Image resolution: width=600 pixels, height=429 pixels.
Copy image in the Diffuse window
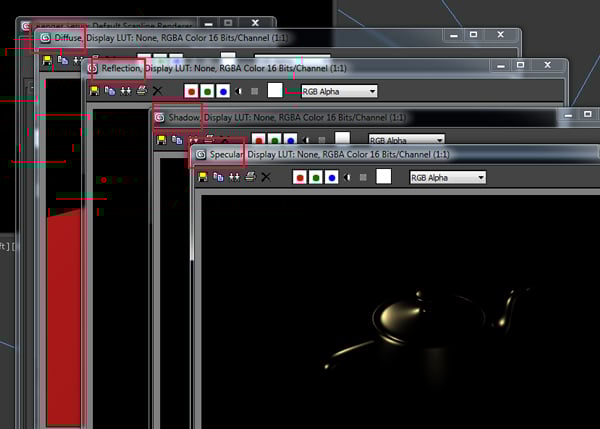tap(63, 60)
